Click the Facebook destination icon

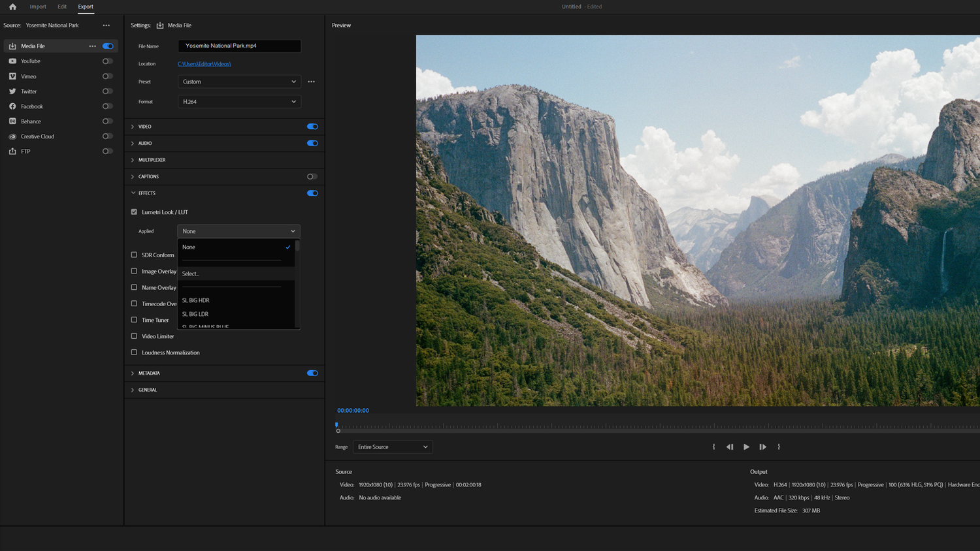(12, 106)
